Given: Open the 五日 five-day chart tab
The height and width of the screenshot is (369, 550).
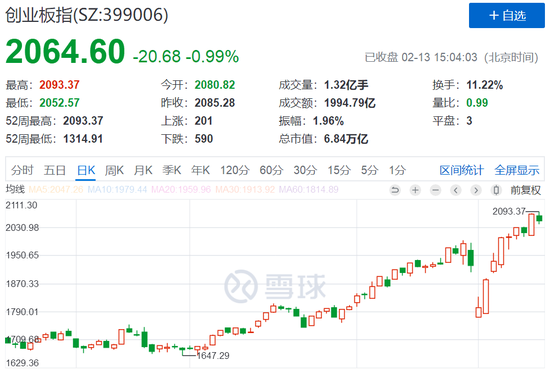Looking at the screenshot, I should 55,170.
